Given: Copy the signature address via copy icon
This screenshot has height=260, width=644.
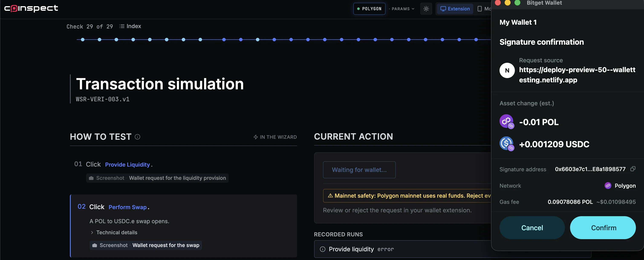Looking at the screenshot, I should pyautogui.click(x=633, y=169).
